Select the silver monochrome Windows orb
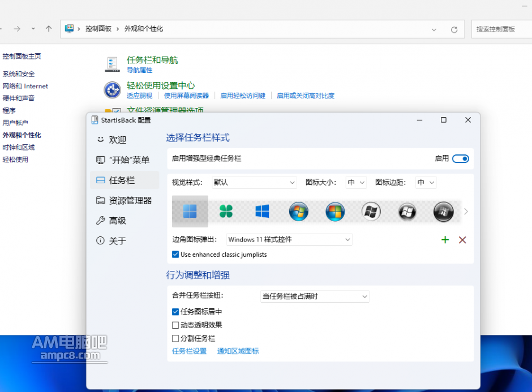Screen dimensions: 532x392 (x=371, y=211)
